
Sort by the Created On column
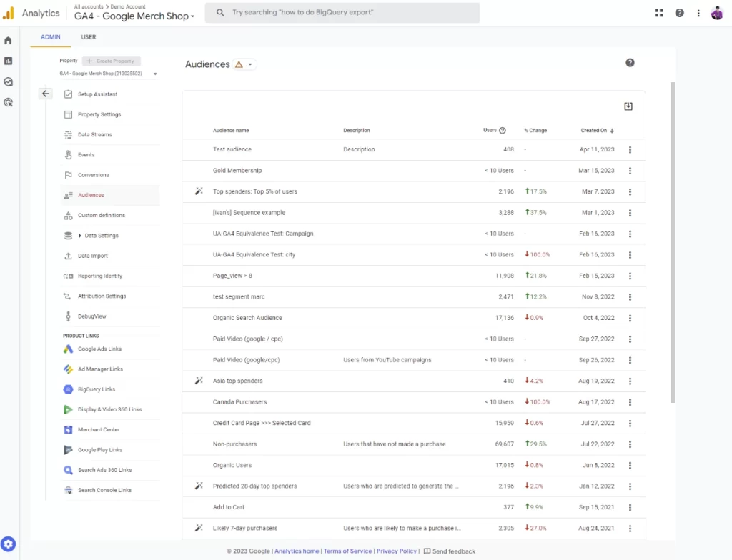point(597,131)
